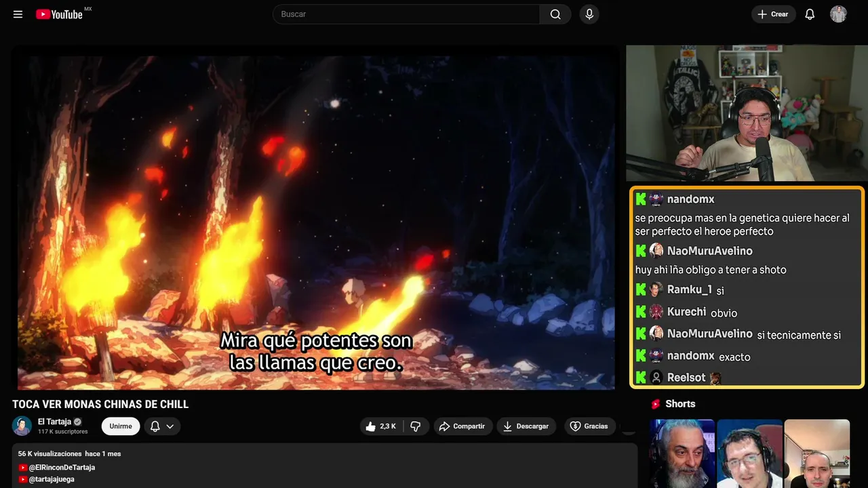868x488 pixels.
Task: Click the title TOCA VER MONAS CHINAS DE CHILL
Action: click(100, 405)
